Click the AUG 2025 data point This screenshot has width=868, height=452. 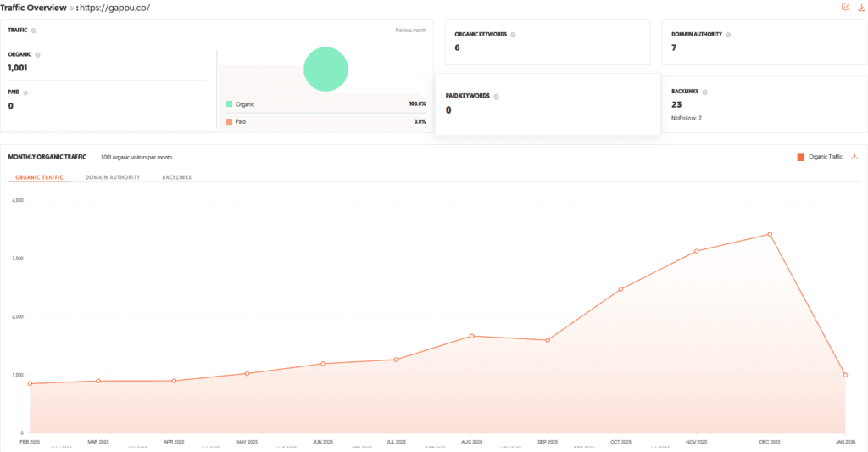[471, 336]
